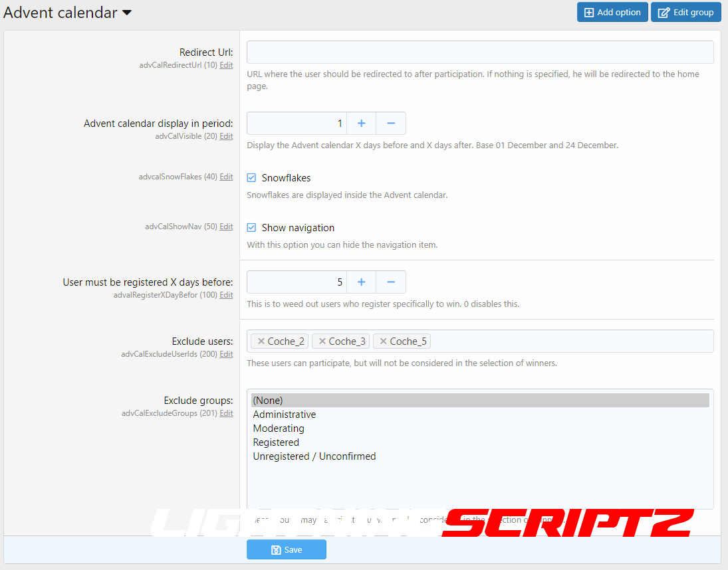Remove Coche_2 from excluded users

[261, 341]
